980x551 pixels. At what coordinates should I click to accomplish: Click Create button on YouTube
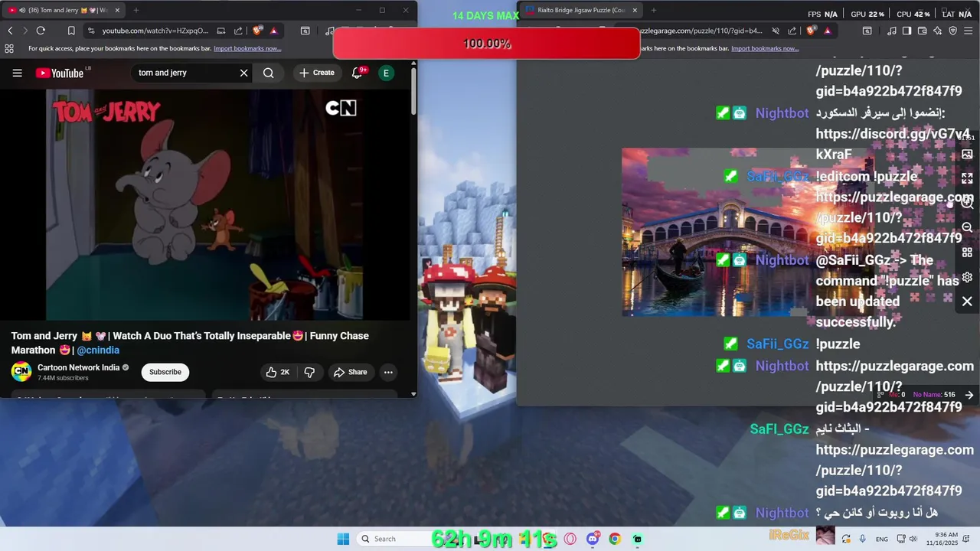tap(317, 73)
